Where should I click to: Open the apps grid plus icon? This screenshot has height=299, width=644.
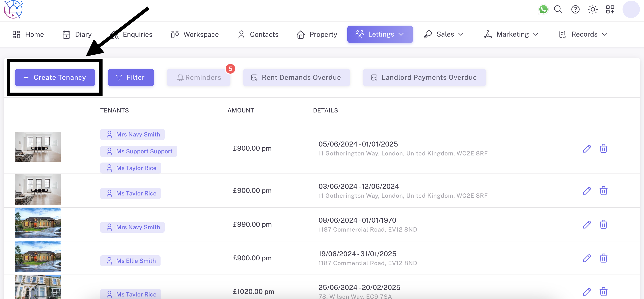click(x=610, y=10)
